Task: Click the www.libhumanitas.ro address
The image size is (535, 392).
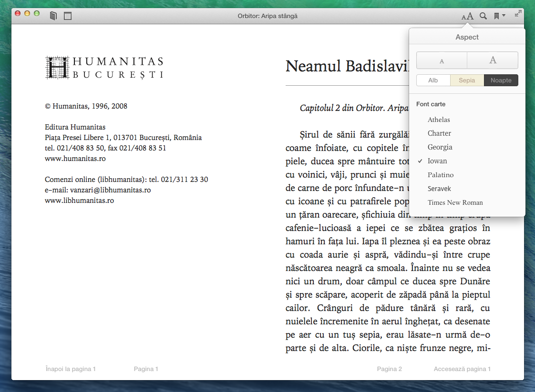Action: (80, 201)
